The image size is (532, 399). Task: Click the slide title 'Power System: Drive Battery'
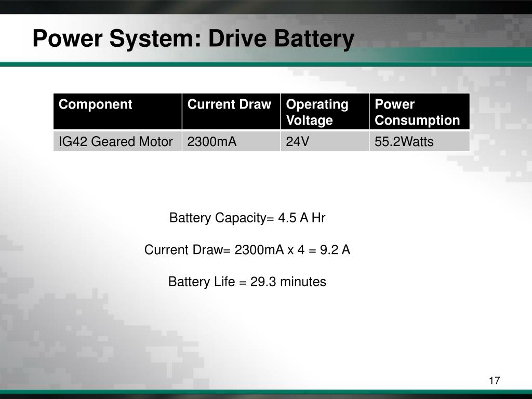click(193, 38)
